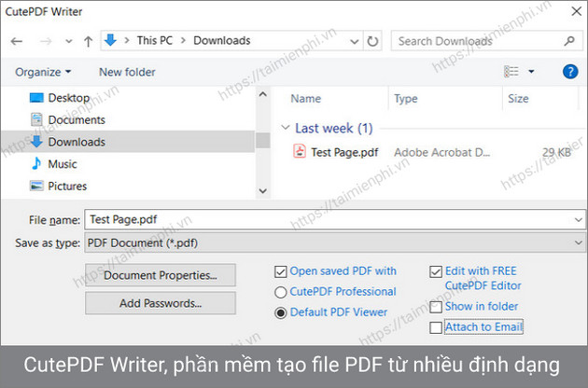Select CutePDF Professional radio option
Image resolution: width=588 pixels, height=388 pixels.
click(x=281, y=292)
